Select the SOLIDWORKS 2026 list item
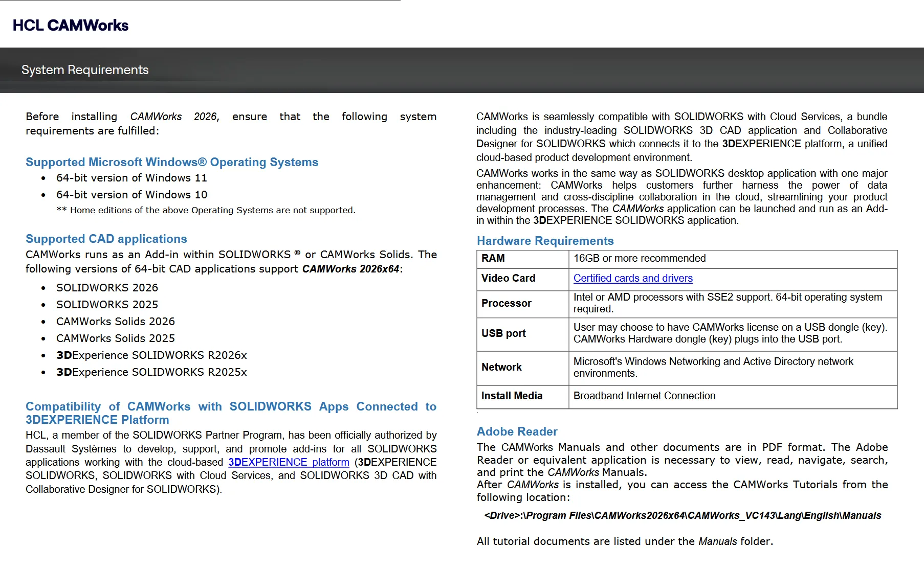Image resolution: width=924 pixels, height=570 pixels. [x=107, y=288]
